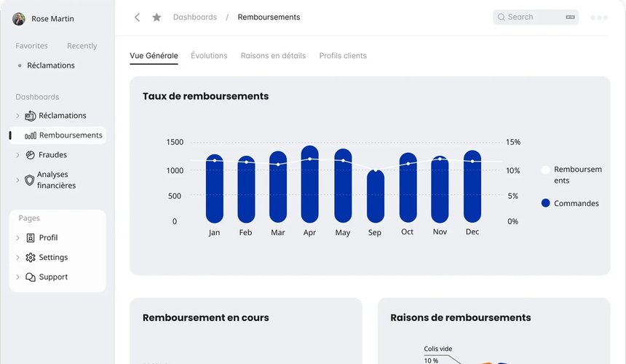Click the favorite star icon
The width and height of the screenshot is (626, 364).
click(x=156, y=17)
